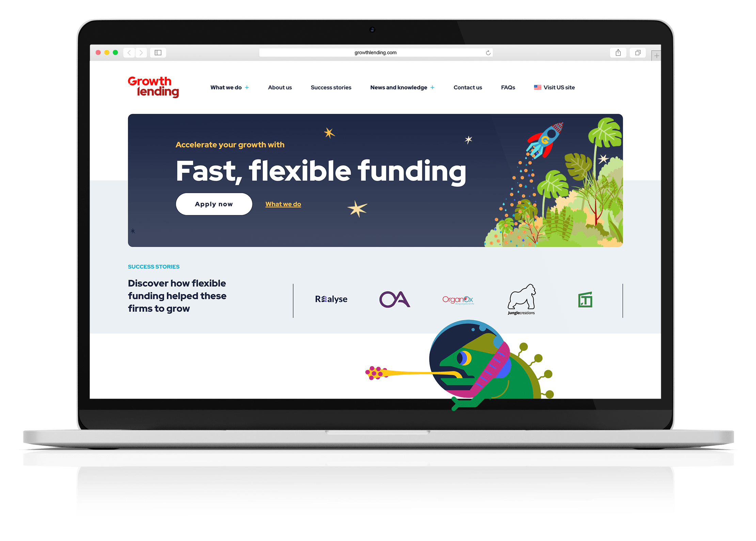Click the browser reload/refresh button
This screenshot has width=756, height=541.
(x=489, y=53)
